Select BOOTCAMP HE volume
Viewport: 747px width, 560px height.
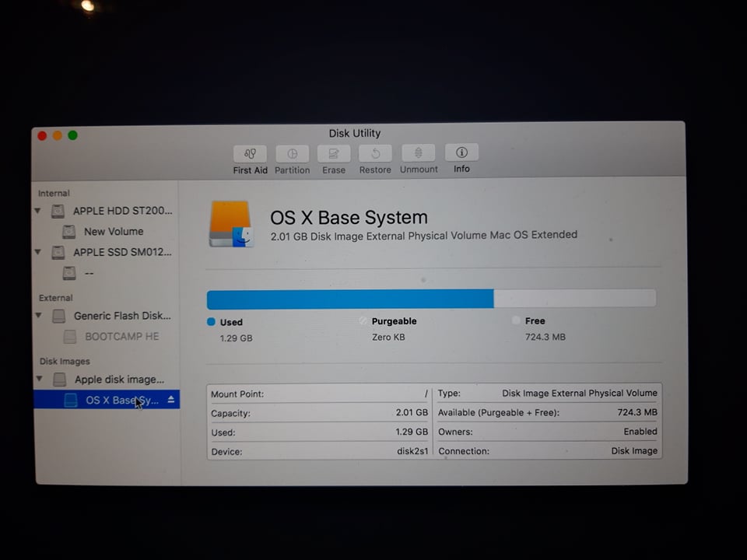coord(107,337)
